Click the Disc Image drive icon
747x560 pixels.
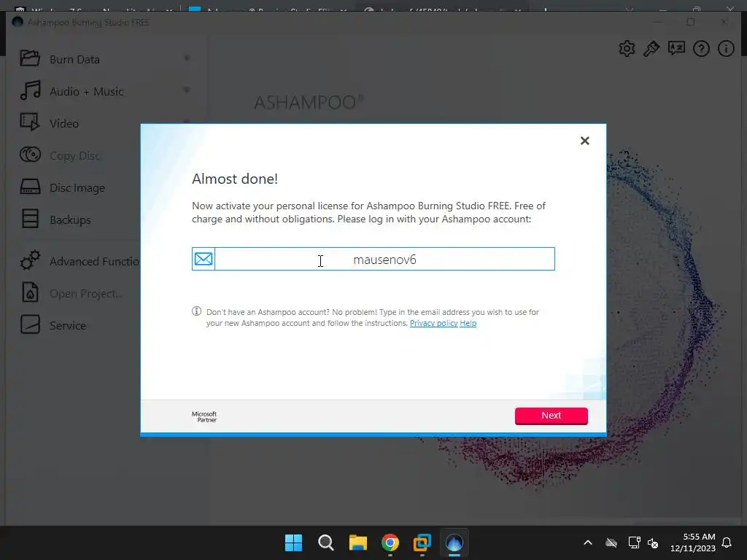30,187
